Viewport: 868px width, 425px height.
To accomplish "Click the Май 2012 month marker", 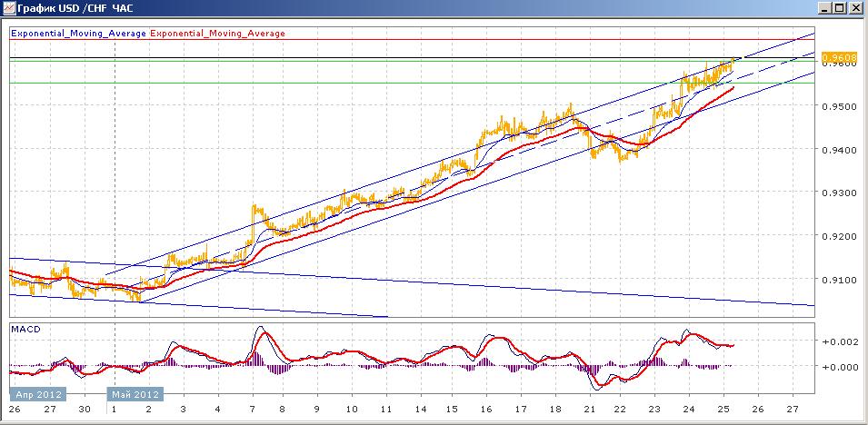I will click(x=135, y=394).
